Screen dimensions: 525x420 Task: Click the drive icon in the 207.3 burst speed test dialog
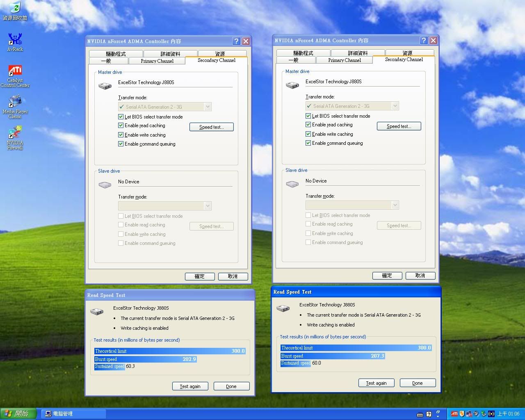[283, 308]
